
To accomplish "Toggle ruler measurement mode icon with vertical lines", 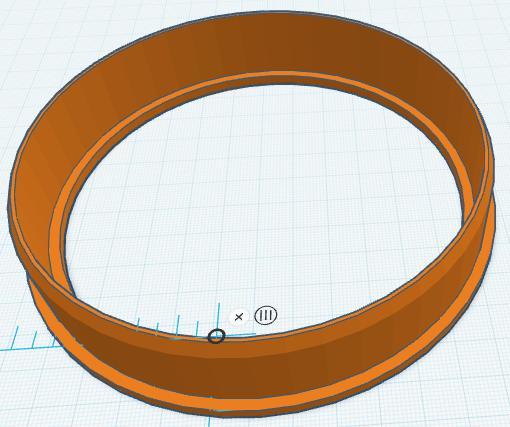I will pos(266,315).
